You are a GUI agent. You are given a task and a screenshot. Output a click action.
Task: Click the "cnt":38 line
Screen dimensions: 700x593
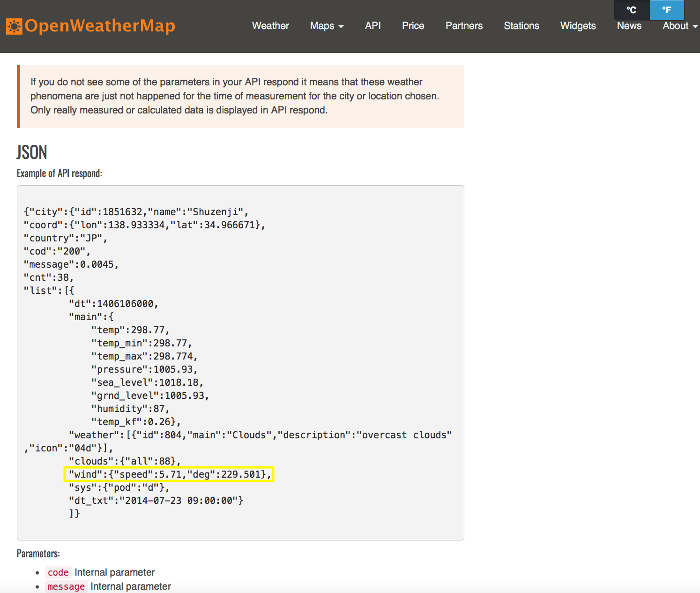tap(48, 278)
